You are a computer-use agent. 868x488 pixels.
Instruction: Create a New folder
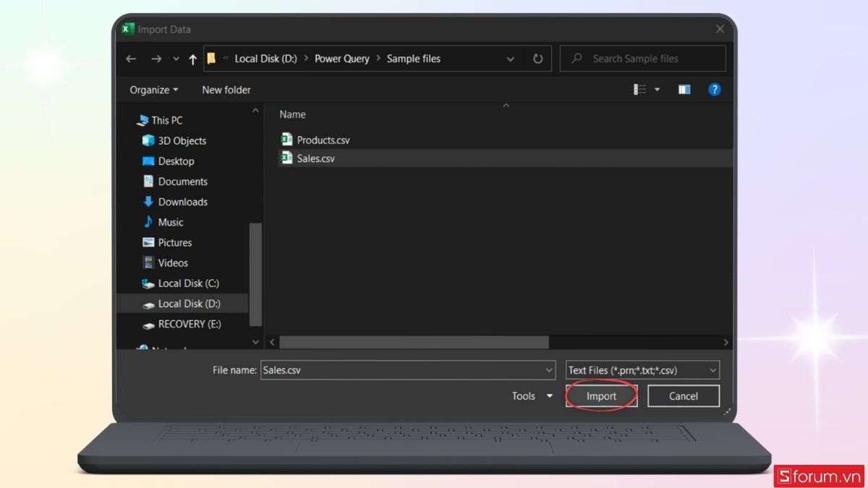pyautogui.click(x=226, y=90)
